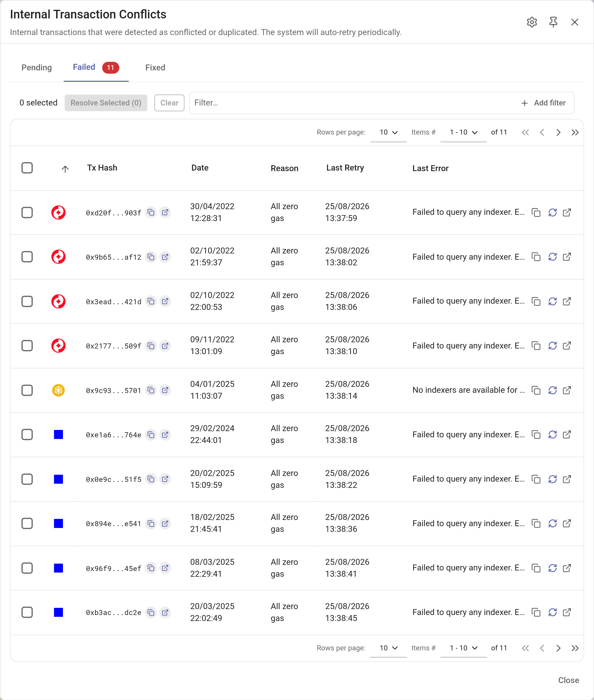Open top Items # range dropdown
The image size is (594, 700).
463,133
